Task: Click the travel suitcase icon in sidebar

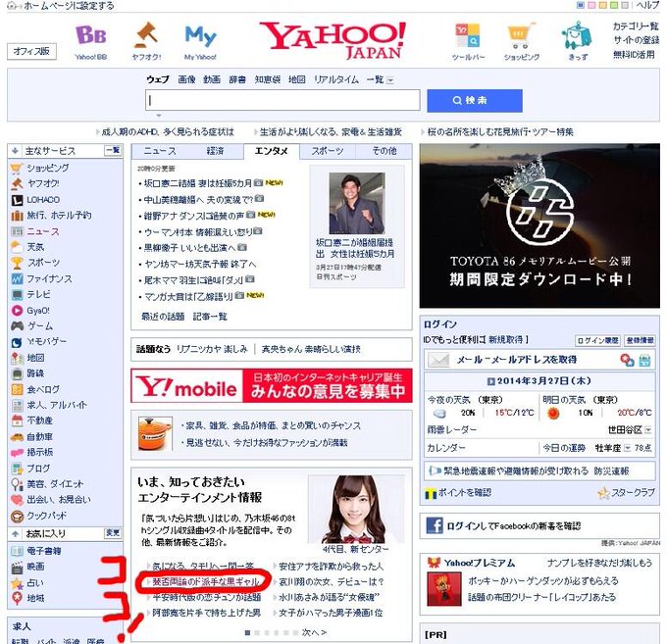Action: (17, 216)
